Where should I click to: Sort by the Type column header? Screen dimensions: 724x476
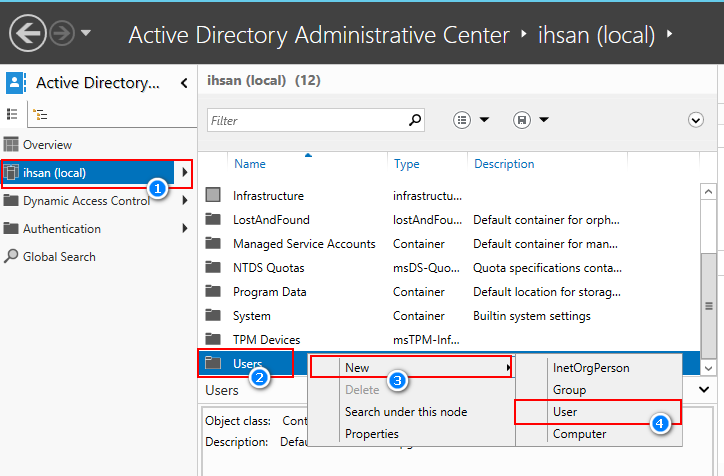point(406,164)
